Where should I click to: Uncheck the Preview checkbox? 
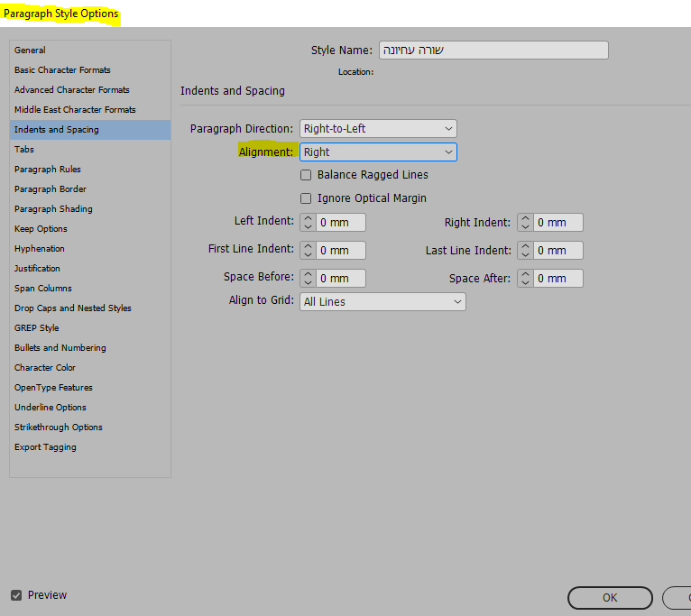[x=16, y=595]
